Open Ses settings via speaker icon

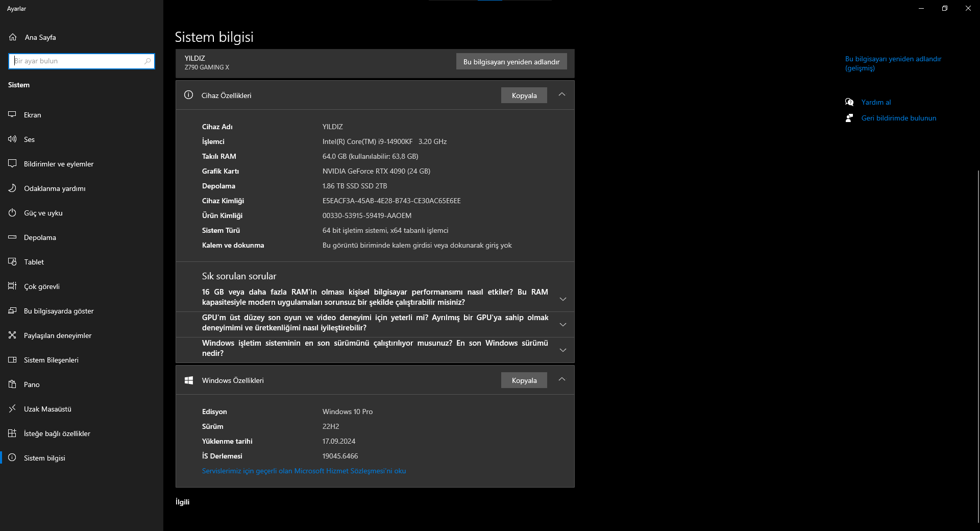point(12,139)
